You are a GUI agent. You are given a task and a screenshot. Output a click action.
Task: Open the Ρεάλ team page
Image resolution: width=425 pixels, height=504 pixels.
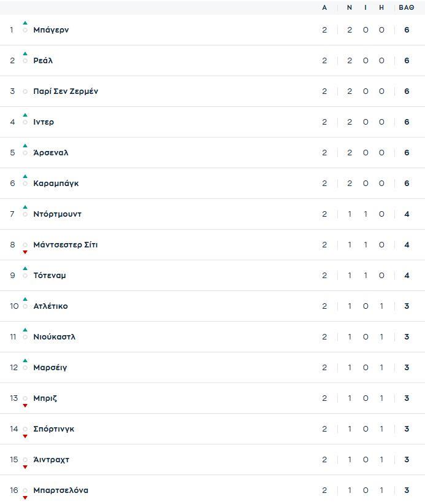click(x=43, y=61)
